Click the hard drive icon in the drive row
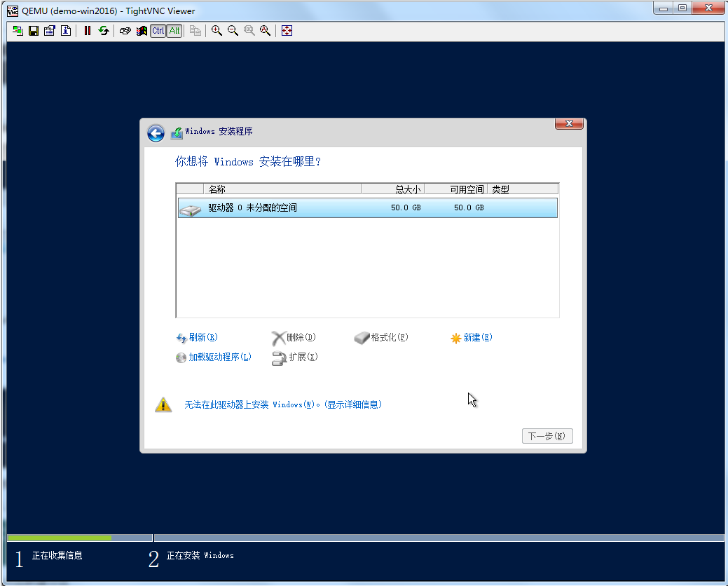The image size is (728, 586). click(190, 210)
